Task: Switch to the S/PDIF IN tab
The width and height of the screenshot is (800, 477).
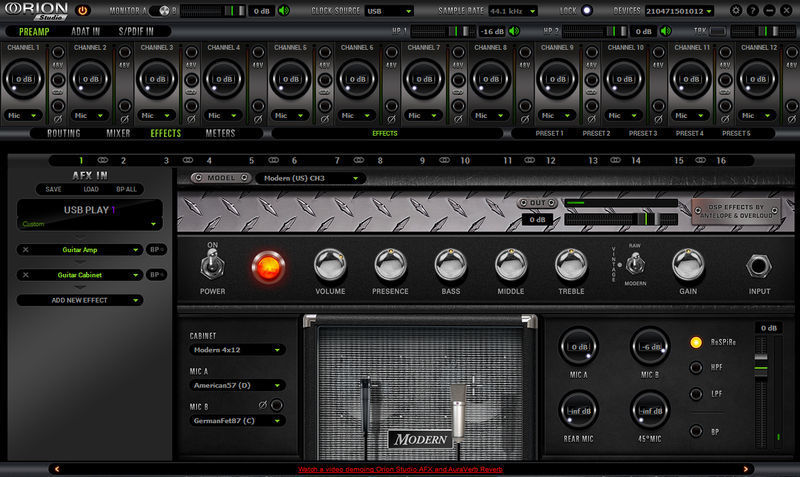Action: [x=136, y=31]
